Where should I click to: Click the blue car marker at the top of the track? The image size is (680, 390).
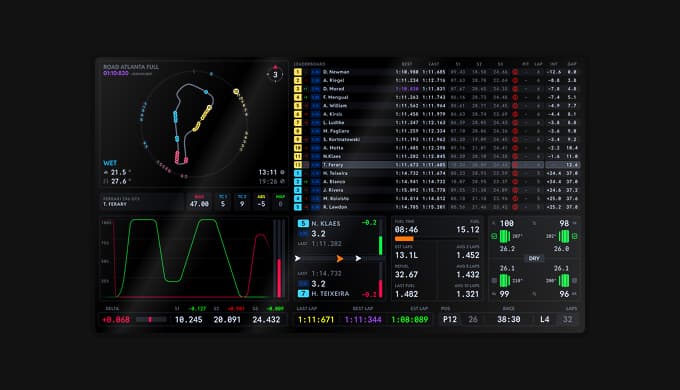pos(206,92)
